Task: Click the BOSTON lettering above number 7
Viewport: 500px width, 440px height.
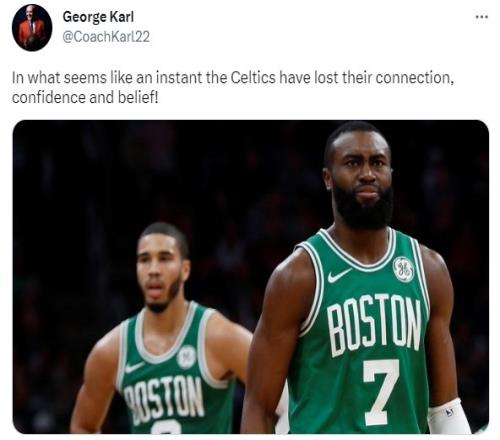Action: tap(374, 323)
